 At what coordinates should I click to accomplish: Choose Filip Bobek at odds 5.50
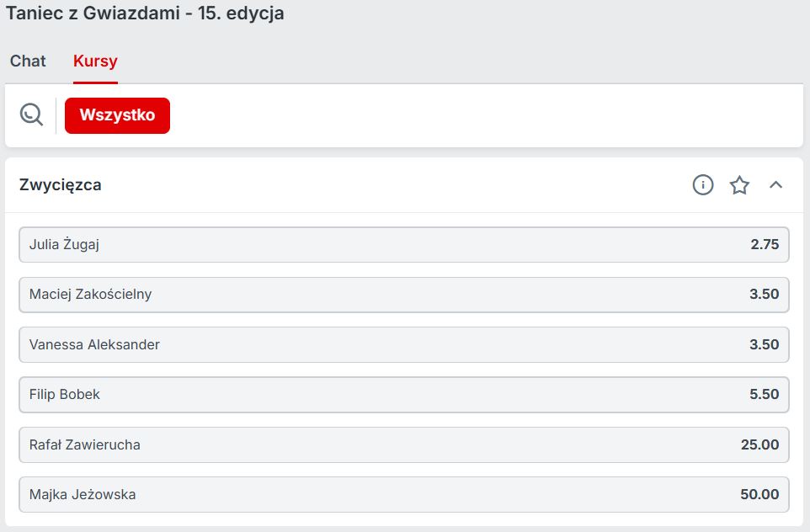coord(404,394)
